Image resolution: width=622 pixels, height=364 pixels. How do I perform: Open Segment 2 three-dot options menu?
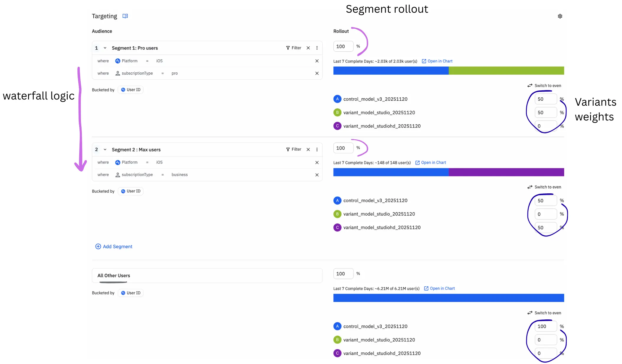click(x=317, y=149)
